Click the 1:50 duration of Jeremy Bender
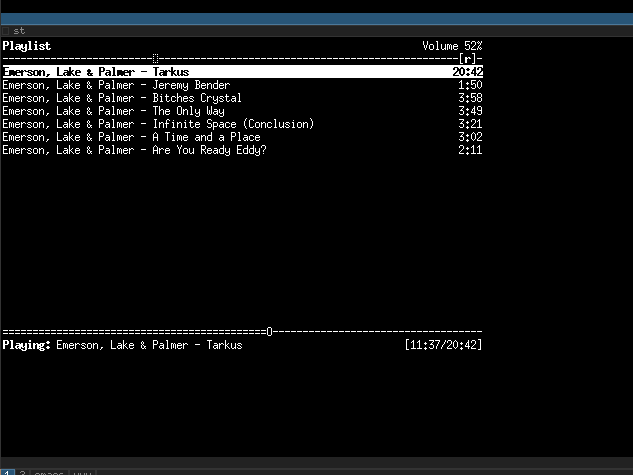The height and width of the screenshot is (475, 633). click(470, 85)
